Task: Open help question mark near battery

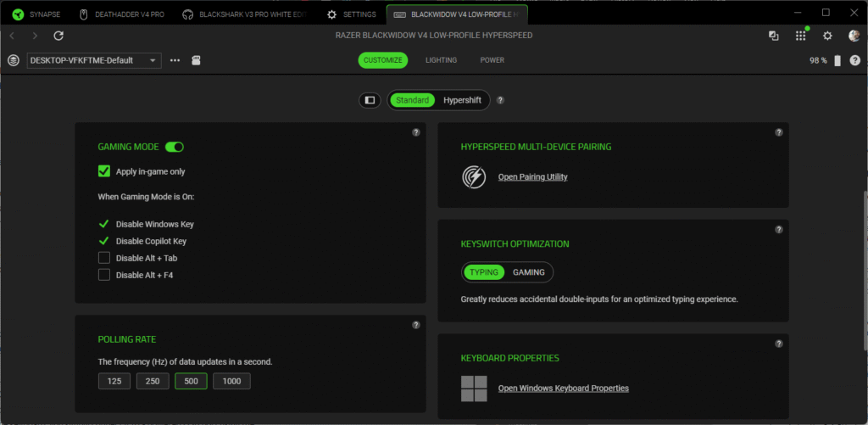Action: click(x=854, y=60)
